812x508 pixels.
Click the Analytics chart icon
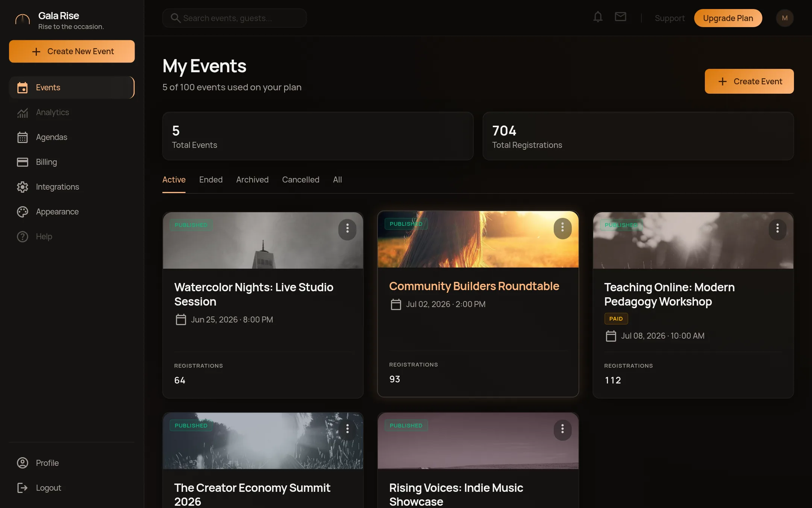click(x=23, y=113)
